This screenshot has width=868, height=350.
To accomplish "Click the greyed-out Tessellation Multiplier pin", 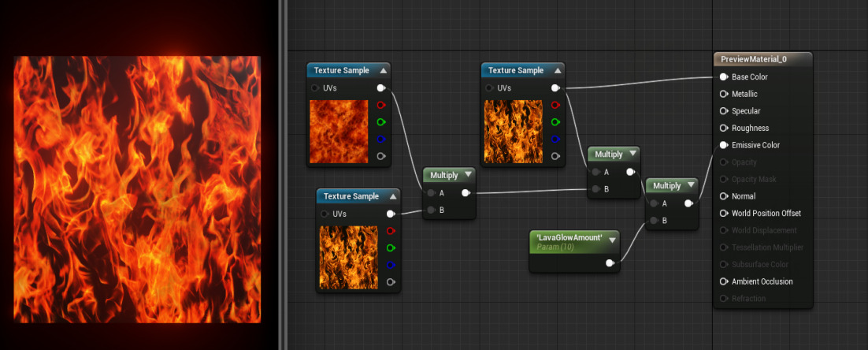I will [x=723, y=248].
